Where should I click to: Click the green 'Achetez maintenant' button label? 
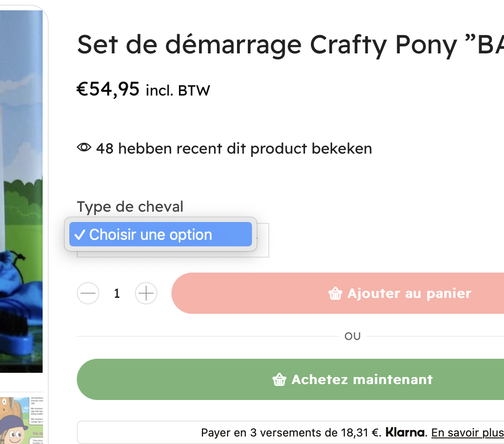click(x=362, y=379)
